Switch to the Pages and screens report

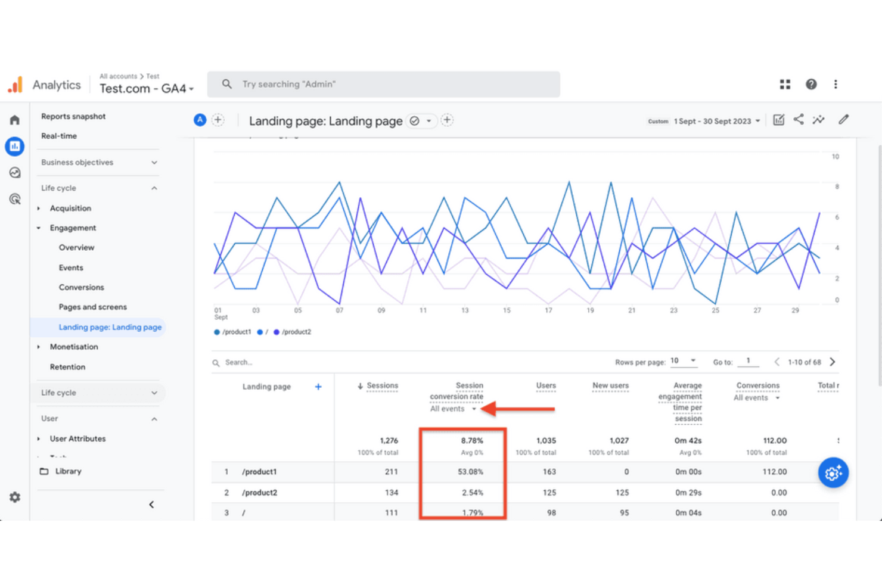92,307
